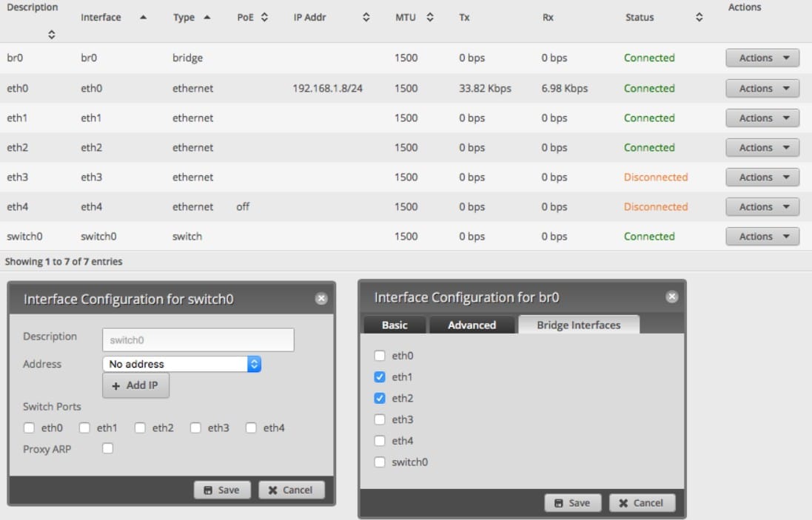The height and width of the screenshot is (520, 812).
Task: Close the br0 interface configuration dialog
Action: pyautogui.click(x=671, y=297)
